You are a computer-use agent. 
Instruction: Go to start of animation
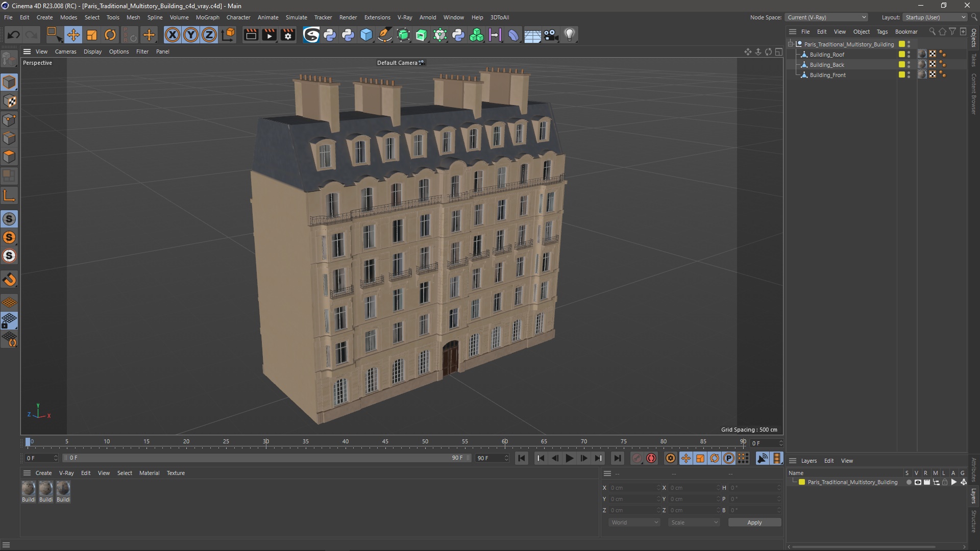click(521, 458)
